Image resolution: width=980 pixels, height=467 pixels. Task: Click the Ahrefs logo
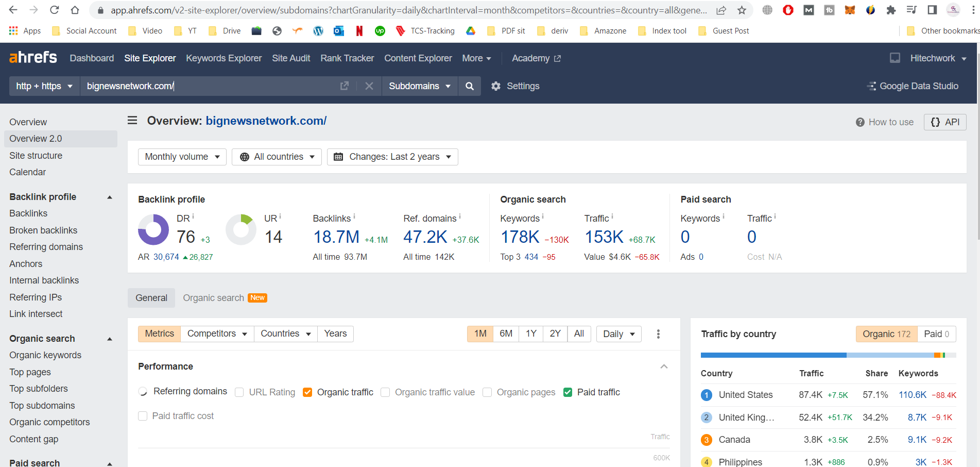coord(33,58)
